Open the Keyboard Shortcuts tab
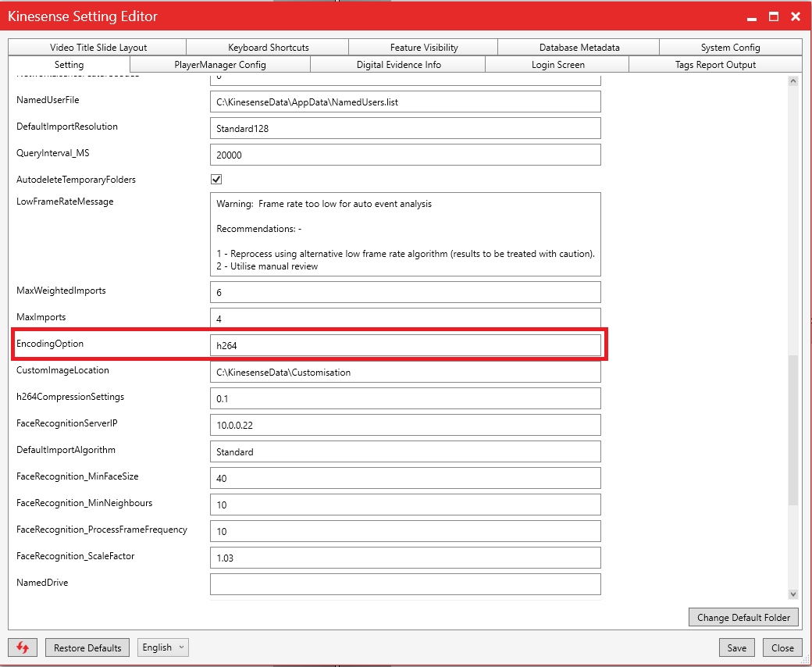812x667 pixels. pos(269,47)
